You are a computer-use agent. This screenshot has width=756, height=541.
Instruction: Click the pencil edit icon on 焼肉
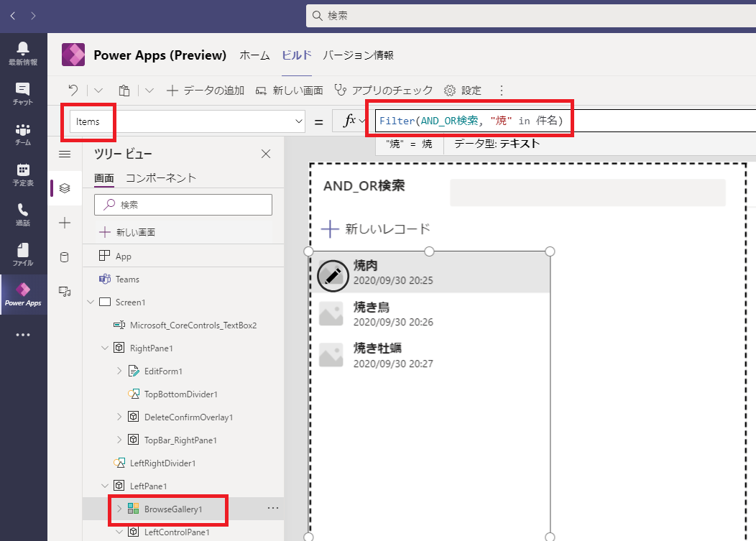333,276
